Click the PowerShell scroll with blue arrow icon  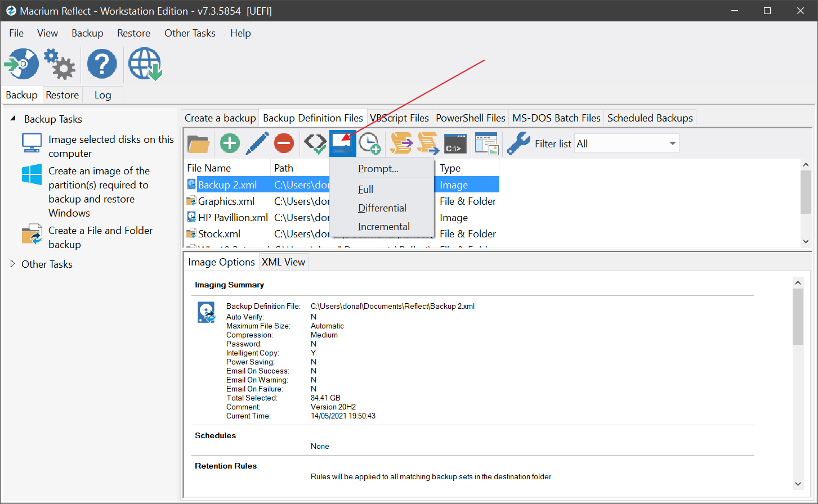(x=428, y=143)
